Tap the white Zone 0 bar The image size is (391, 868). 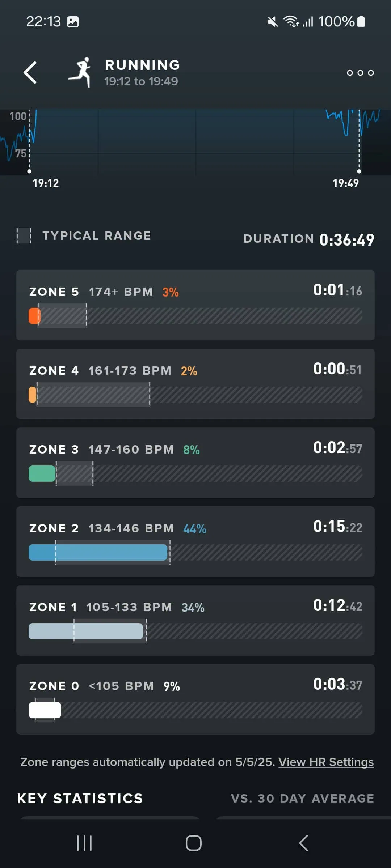[45, 710]
